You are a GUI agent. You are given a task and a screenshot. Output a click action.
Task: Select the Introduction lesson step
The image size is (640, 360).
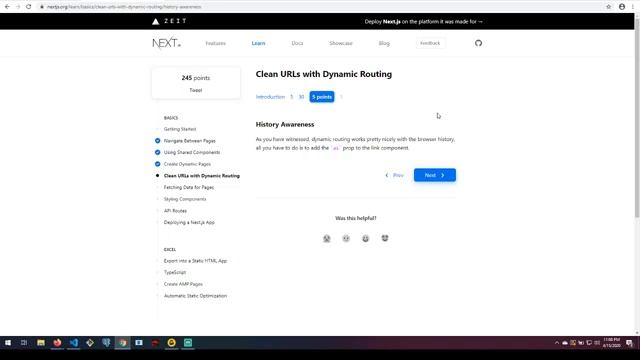270,97
